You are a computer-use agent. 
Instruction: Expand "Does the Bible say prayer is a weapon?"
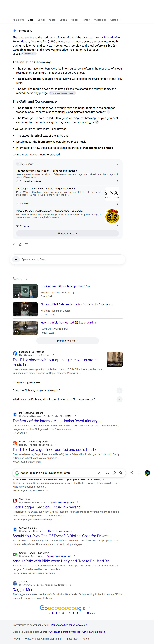point(68,390)
